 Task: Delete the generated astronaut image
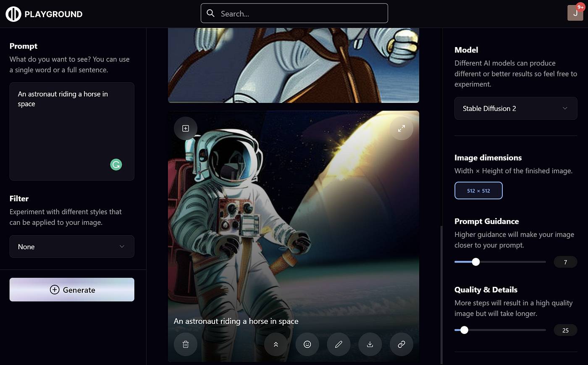[x=186, y=344]
